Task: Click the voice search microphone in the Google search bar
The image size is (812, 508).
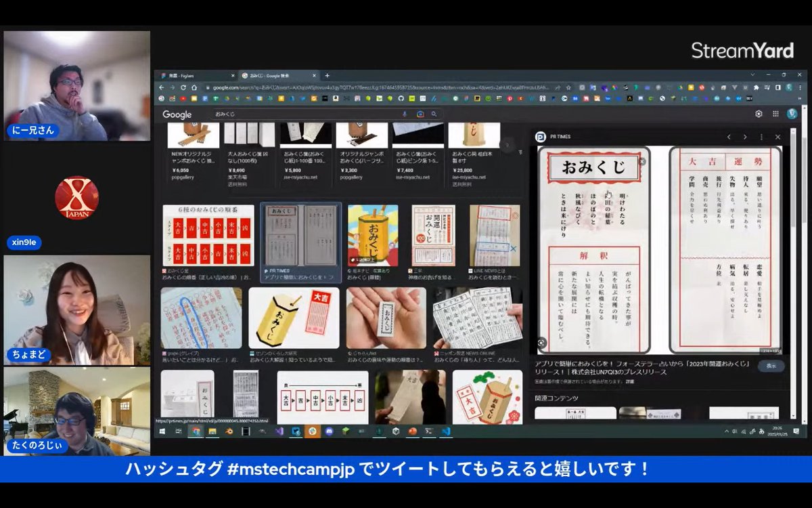Action: click(x=404, y=114)
